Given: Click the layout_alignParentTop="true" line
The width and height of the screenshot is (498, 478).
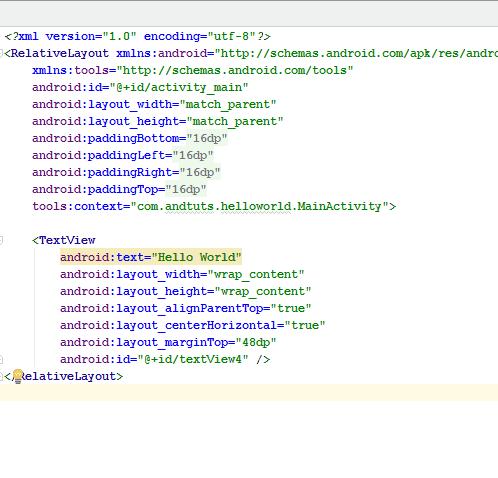Looking at the screenshot, I should click(x=185, y=308).
